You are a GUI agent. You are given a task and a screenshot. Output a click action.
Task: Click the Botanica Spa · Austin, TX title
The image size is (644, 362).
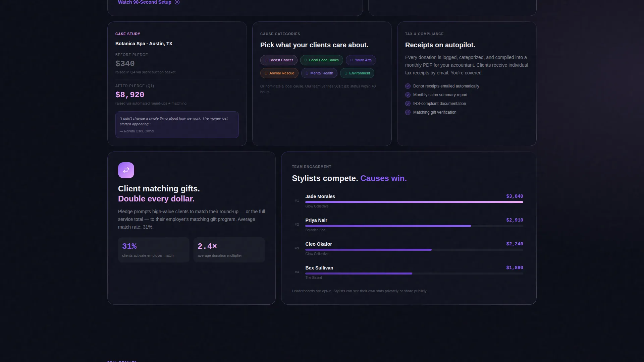(144, 44)
